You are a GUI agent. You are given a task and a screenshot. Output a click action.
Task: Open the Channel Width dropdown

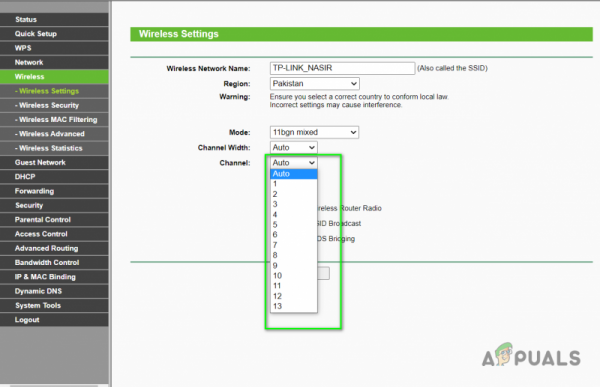click(x=293, y=147)
